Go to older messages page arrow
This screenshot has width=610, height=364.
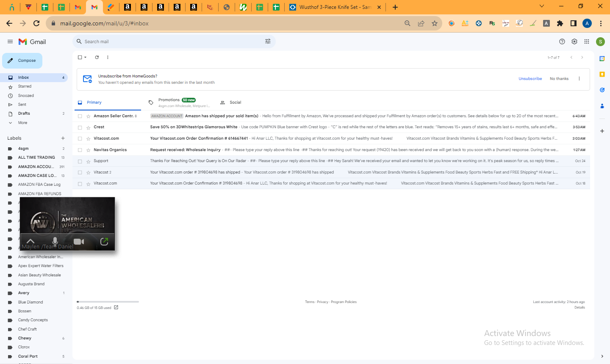point(582,57)
